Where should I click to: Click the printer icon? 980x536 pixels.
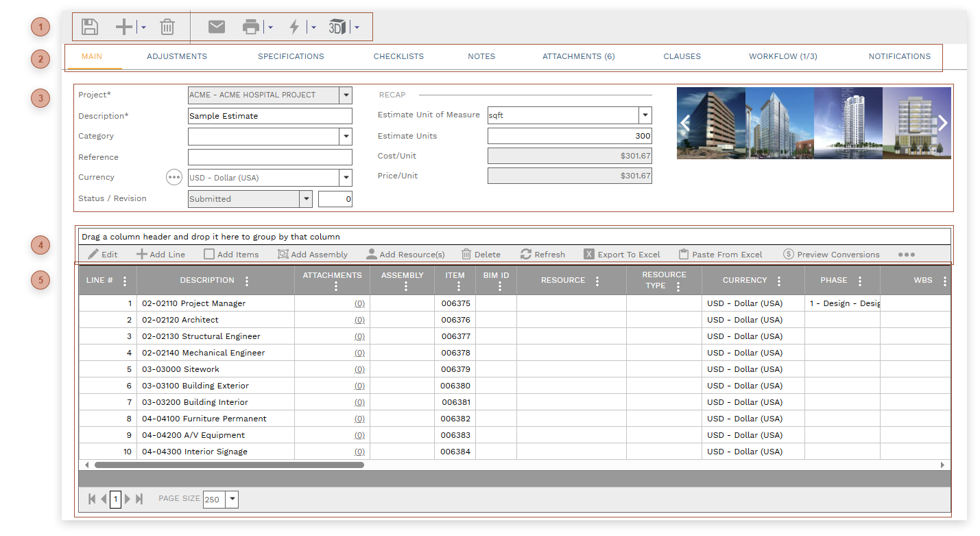coord(251,27)
